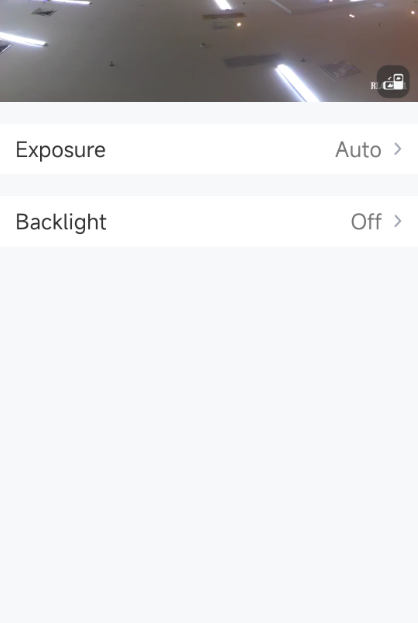Click the Exposure label text

pyautogui.click(x=60, y=150)
